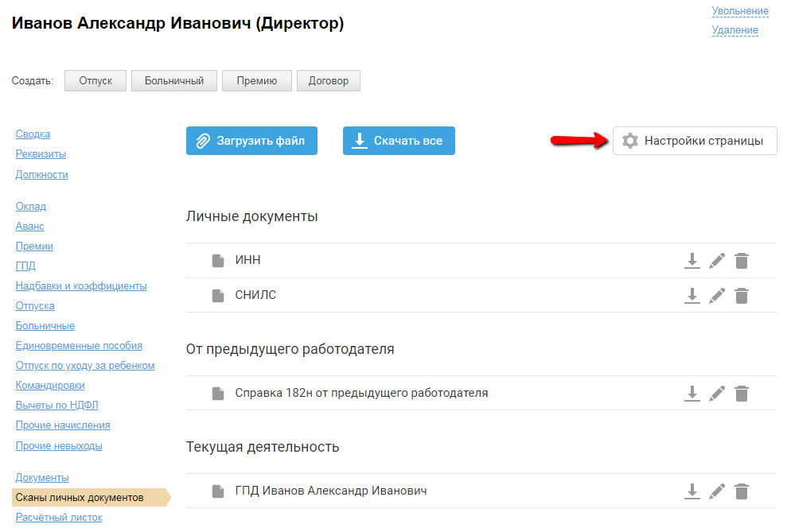Download Справка 182н from previous employer
The width and height of the screenshot is (791, 532).
point(692,394)
